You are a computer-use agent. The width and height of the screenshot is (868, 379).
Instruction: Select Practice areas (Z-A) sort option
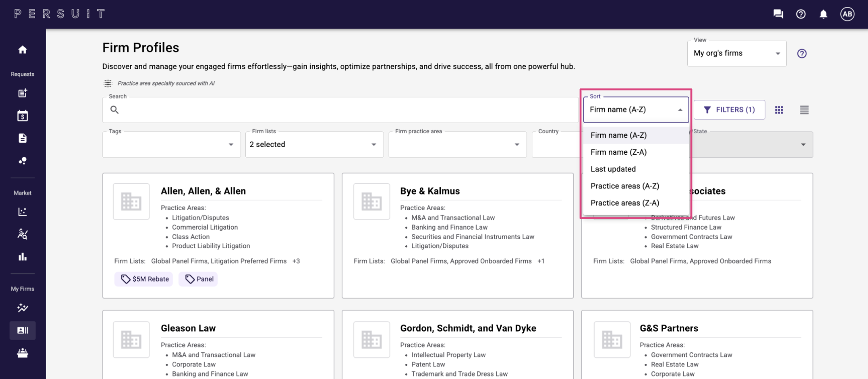click(636, 203)
